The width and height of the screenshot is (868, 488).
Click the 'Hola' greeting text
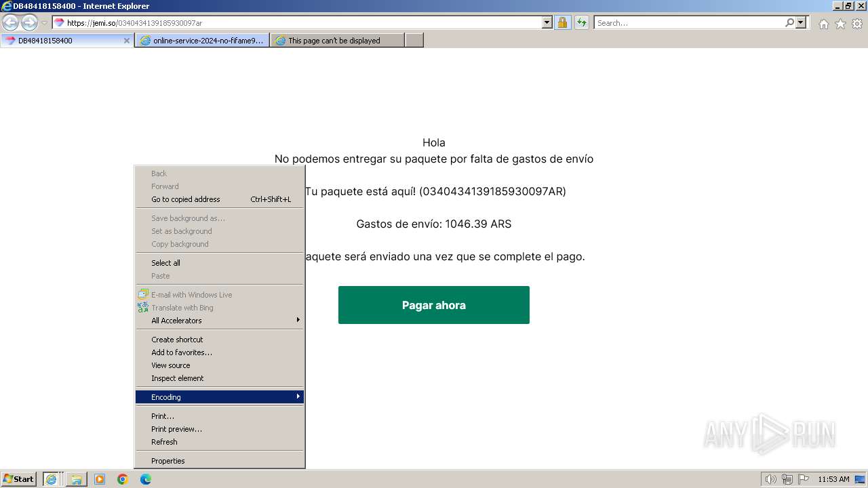[x=434, y=142]
